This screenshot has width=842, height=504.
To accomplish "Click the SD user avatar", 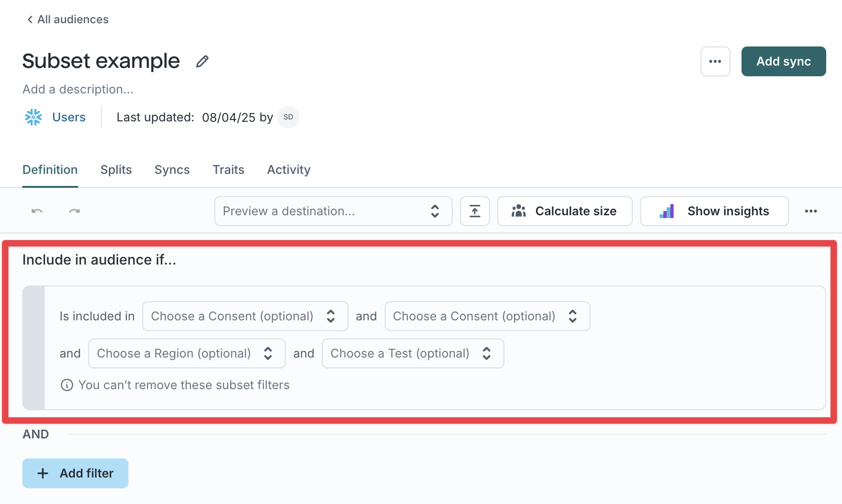I will pyautogui.click(x=288, y=117).
